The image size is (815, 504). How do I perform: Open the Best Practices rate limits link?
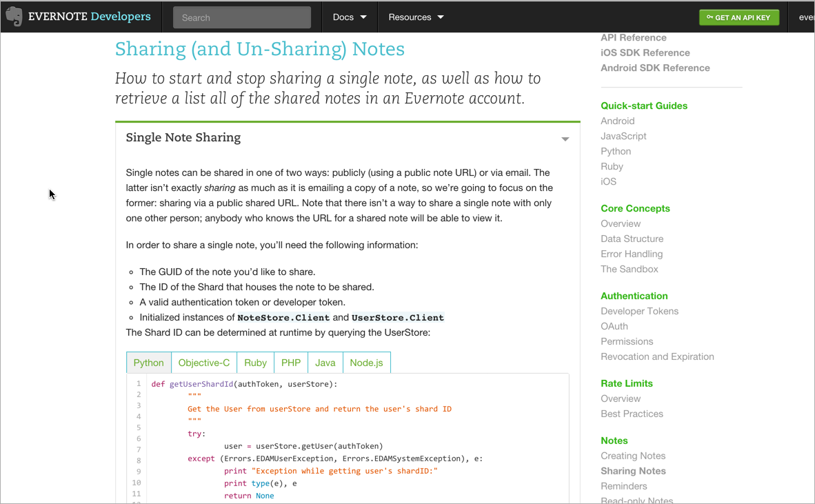(632, 414)
